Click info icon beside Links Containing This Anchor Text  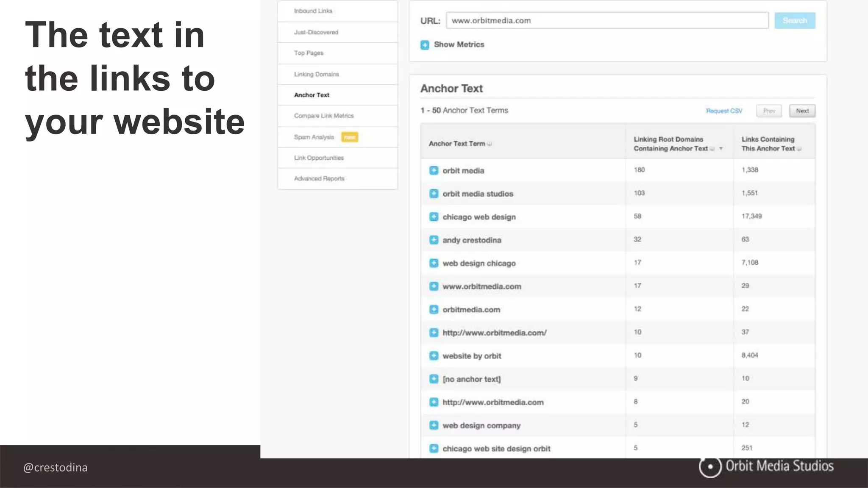coord(799,149)
